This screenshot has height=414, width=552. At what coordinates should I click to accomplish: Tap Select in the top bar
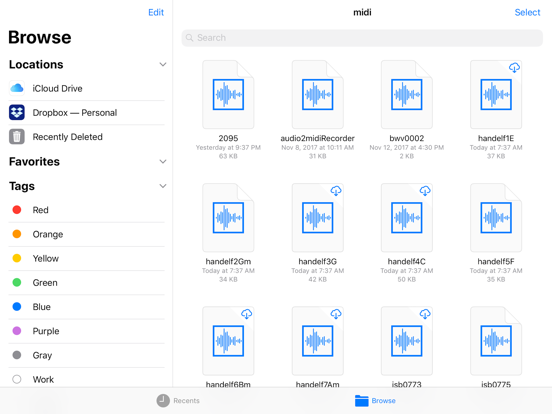pos(527,12)
